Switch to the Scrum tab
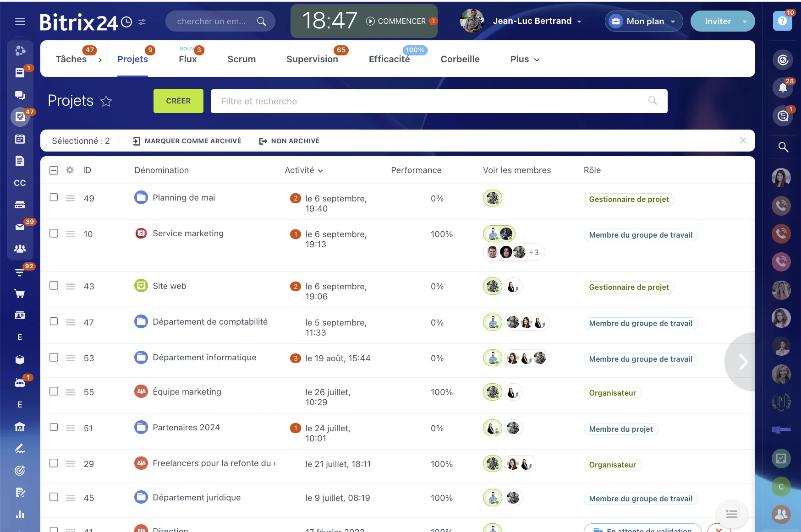Screen dimensions: 801x532 point(241,59)
